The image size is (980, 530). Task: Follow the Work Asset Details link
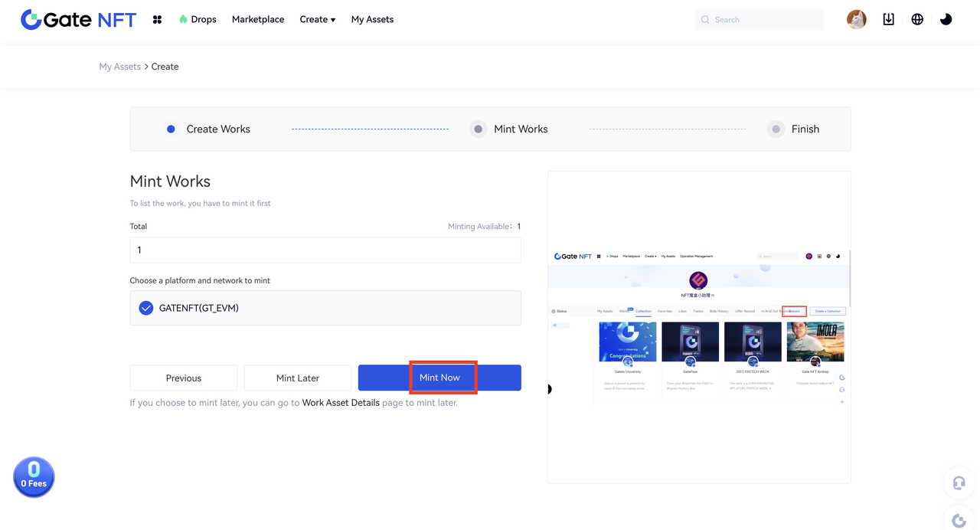point(341,403)
